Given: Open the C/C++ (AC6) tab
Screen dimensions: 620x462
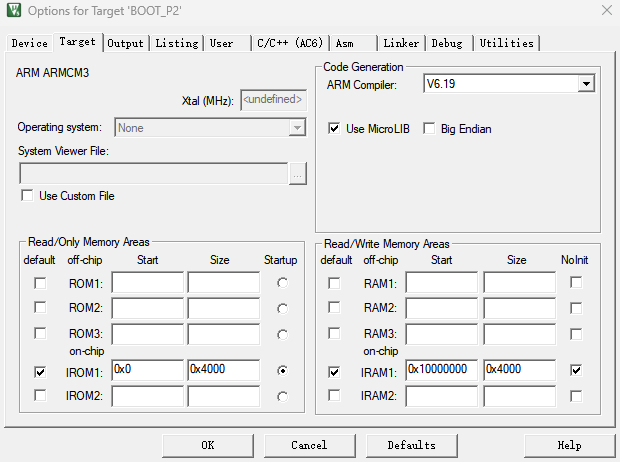Looking at the screenshot, I should [289, 43].
